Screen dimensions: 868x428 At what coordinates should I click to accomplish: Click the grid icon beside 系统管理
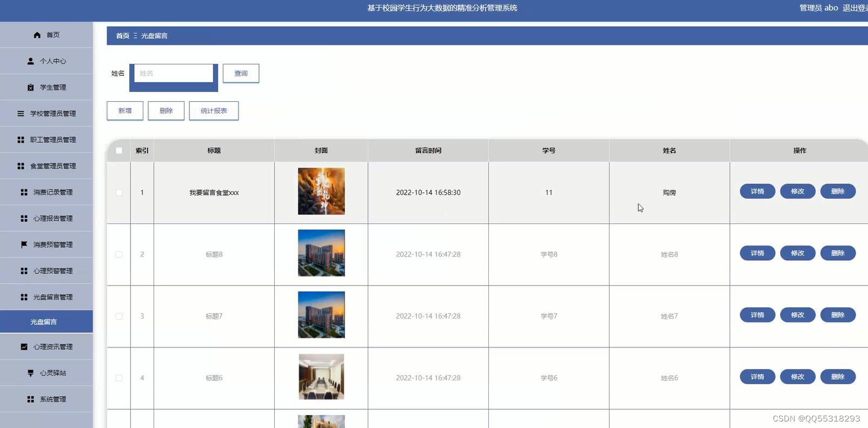pyautogui.click(x=30, y=399)
